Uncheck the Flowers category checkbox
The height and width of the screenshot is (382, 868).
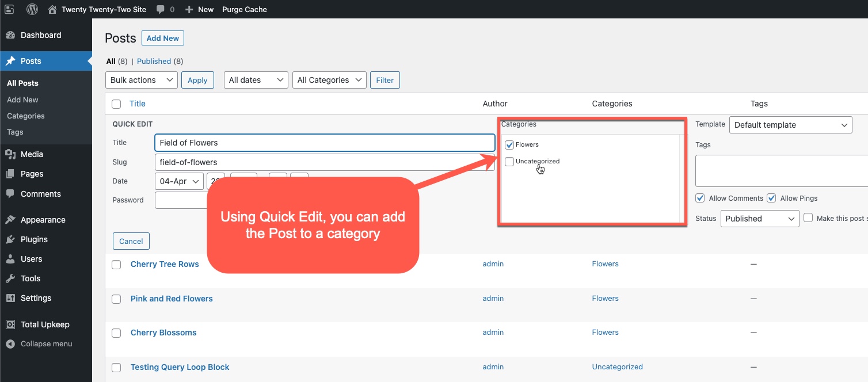(x=509, y=145)
